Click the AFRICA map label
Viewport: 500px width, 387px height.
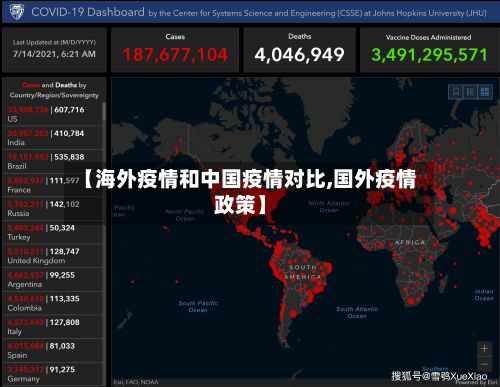pyautogui.click(x=410, y=242)
